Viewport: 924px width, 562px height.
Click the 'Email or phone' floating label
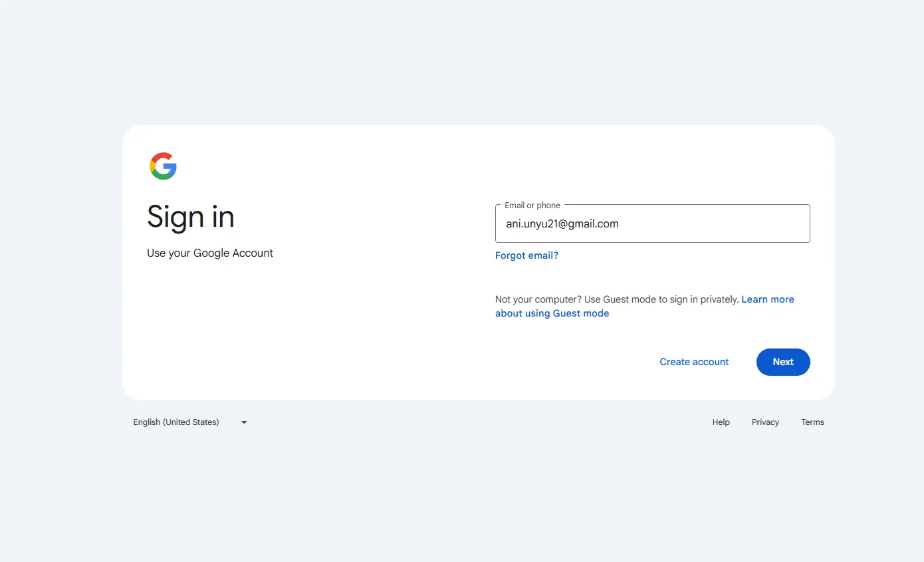pos(532,206)
